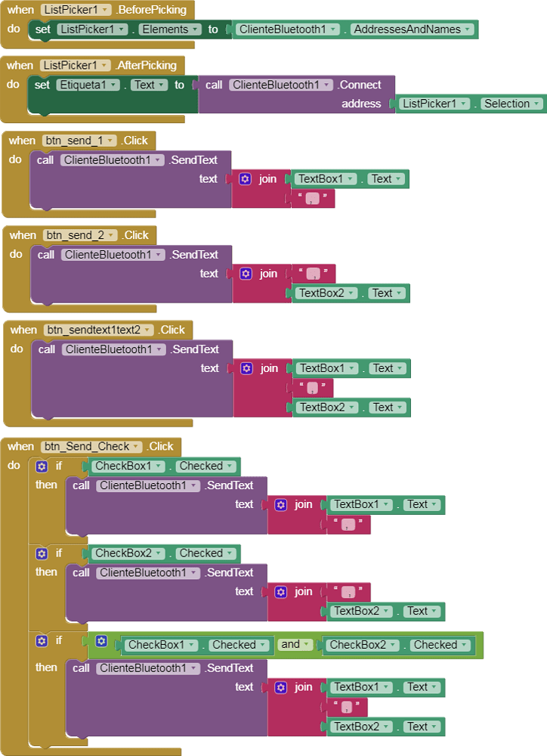
Task: Click gear icon on the first if CheckBox1 block
Action: click(42, 466)
